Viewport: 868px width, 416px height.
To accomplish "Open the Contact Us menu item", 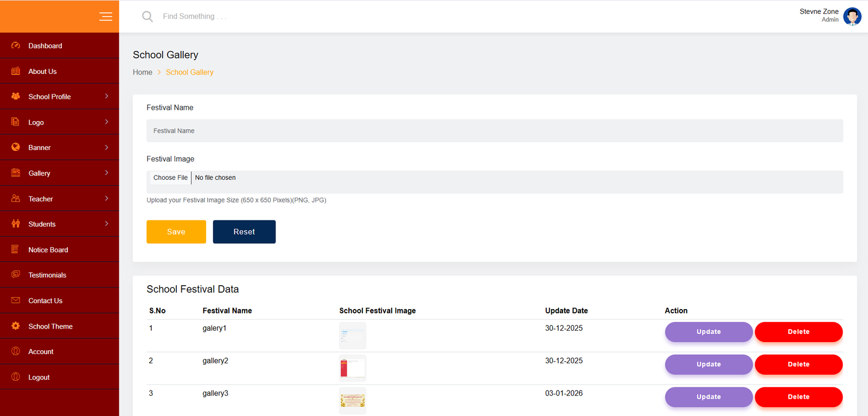I will 60,300.
